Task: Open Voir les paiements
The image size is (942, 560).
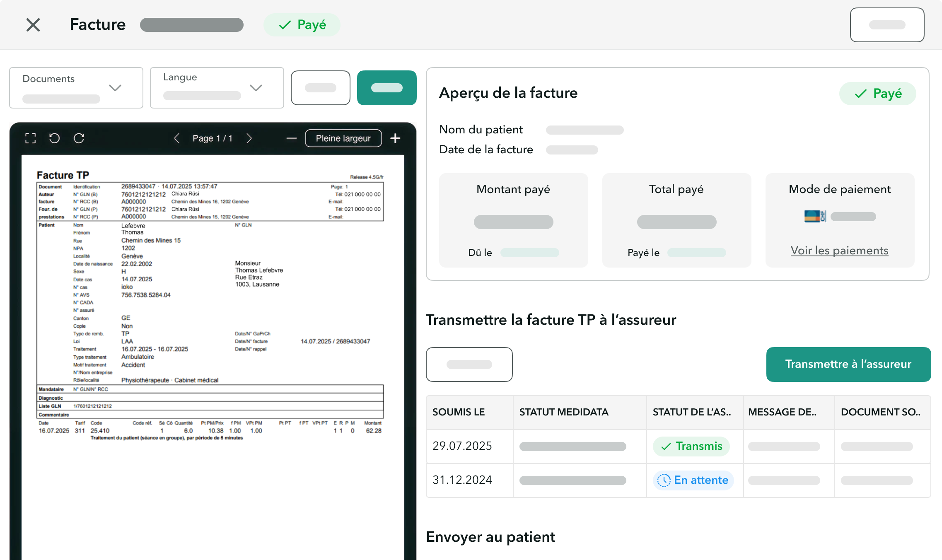Action: click(x=840, y=251)
